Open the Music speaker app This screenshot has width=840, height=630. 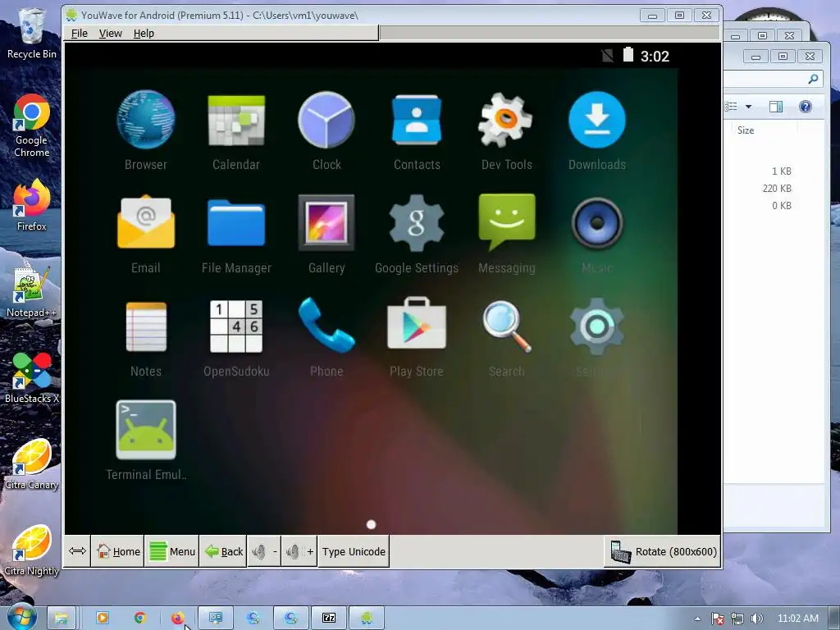click(x=597, y=223)
